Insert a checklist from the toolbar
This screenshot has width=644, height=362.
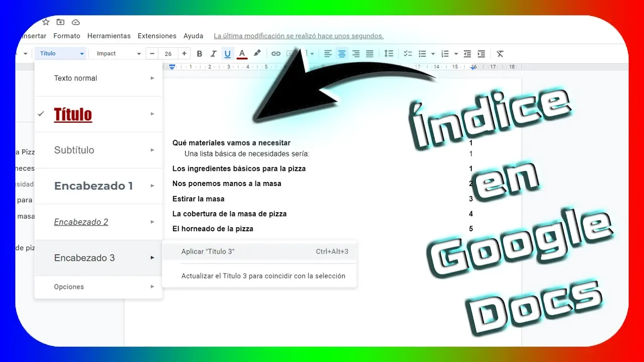click(x=408, y=54)
